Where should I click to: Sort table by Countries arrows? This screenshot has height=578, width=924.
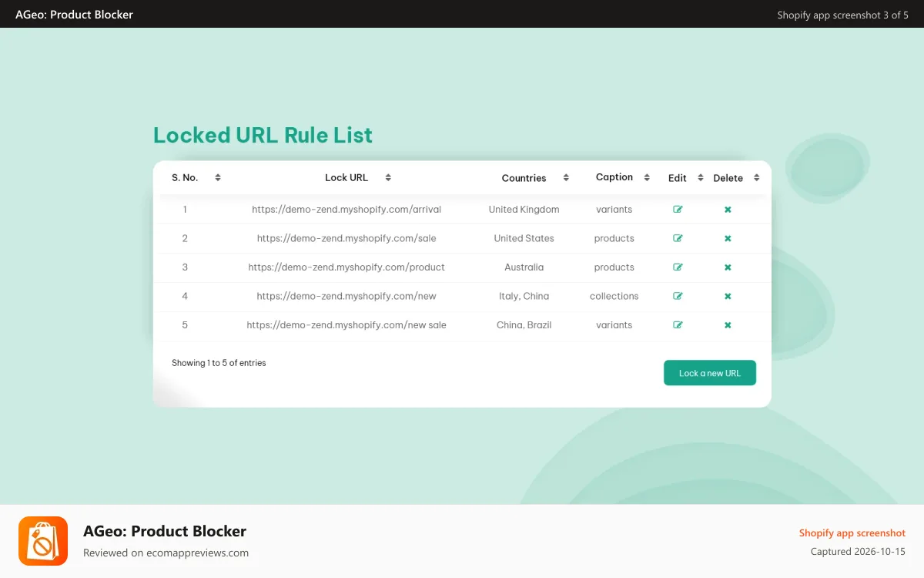click(566, 177)
